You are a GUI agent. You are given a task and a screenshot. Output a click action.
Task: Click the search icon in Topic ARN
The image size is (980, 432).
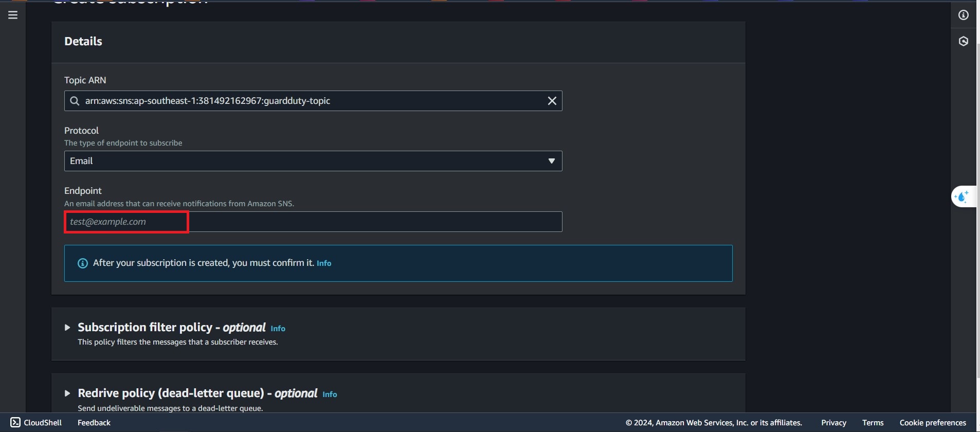click(75, 101)
